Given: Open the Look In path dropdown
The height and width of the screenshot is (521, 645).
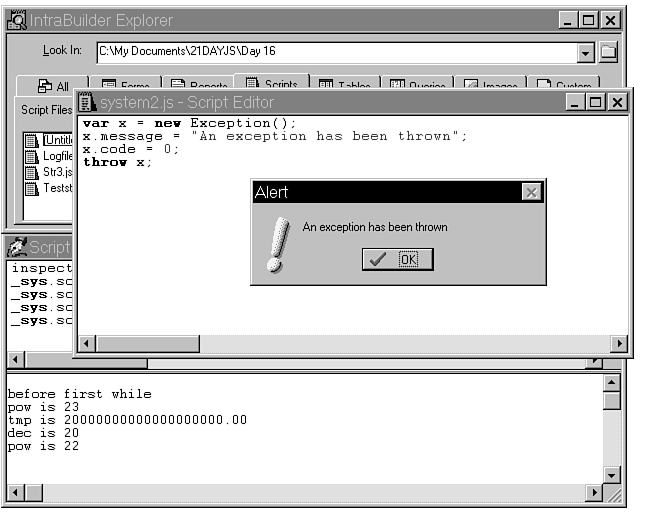Looking at the screenshot, I should coord(586,52).
